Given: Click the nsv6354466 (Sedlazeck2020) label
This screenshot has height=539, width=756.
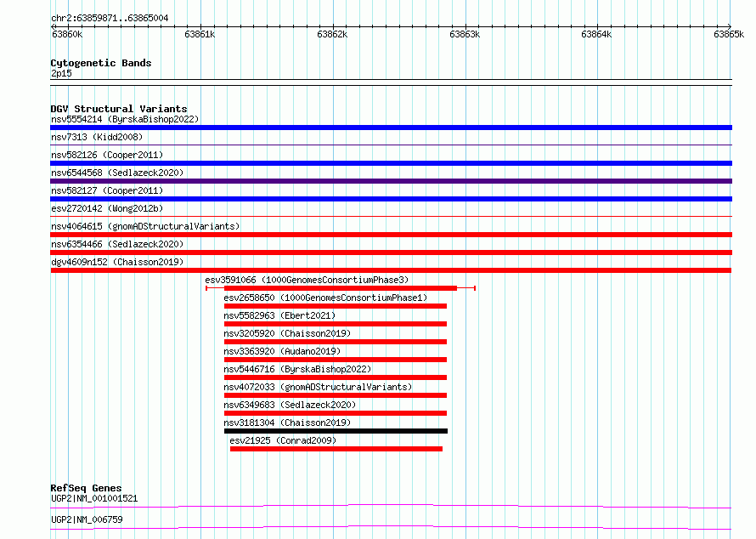Looking at the screenshot, I should (117, 244).
